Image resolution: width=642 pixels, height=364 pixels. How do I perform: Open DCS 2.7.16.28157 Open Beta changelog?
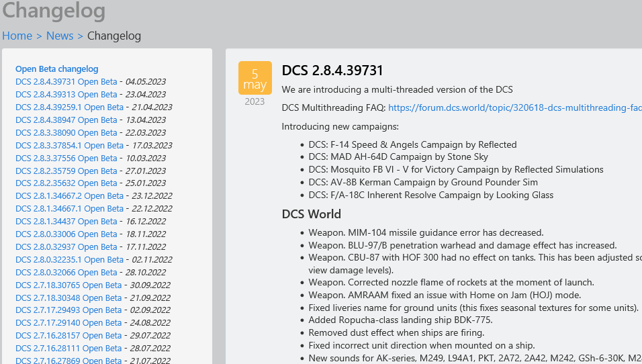point(68,335)
